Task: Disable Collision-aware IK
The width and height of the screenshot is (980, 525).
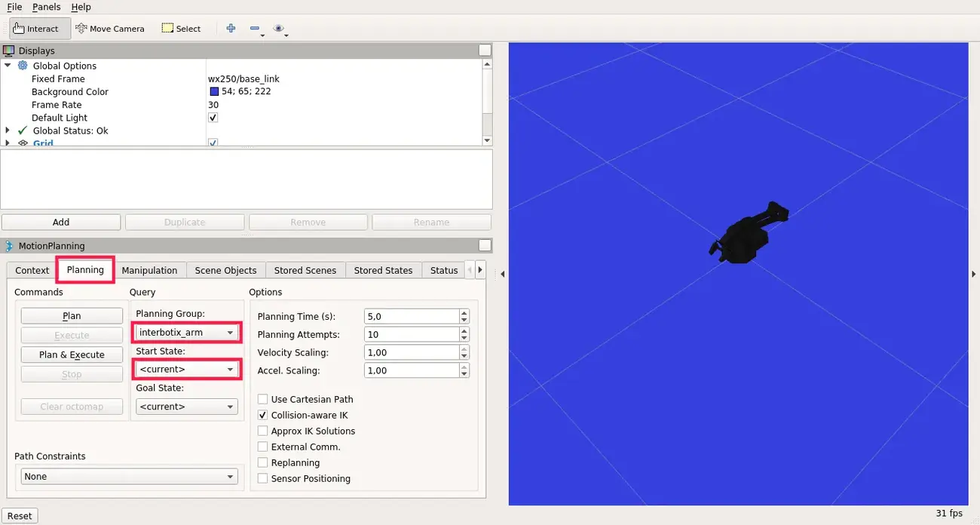Action: coord(262,415)
